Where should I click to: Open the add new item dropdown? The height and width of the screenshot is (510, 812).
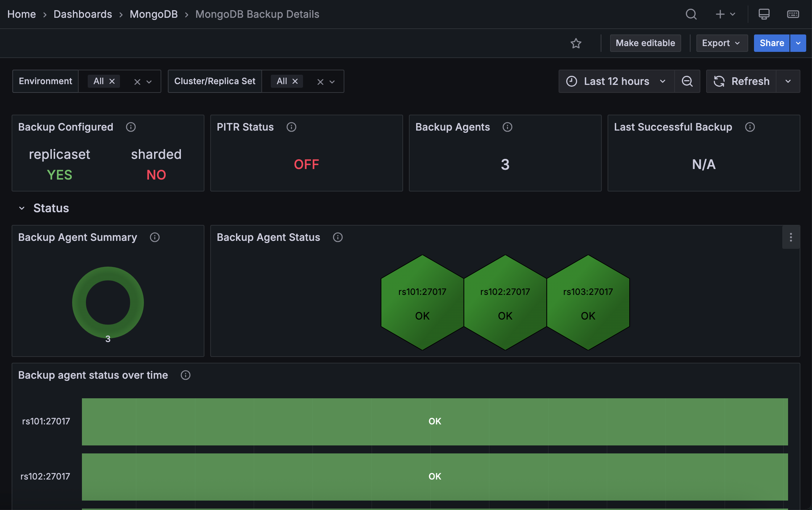pyautogui.click(x=725, y=14)
